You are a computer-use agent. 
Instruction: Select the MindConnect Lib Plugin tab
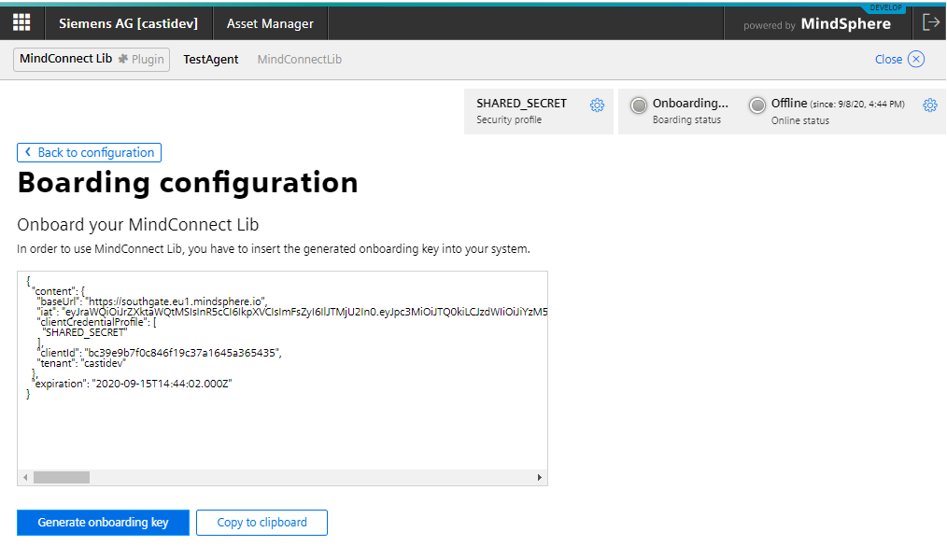click(x=92, y=59)
